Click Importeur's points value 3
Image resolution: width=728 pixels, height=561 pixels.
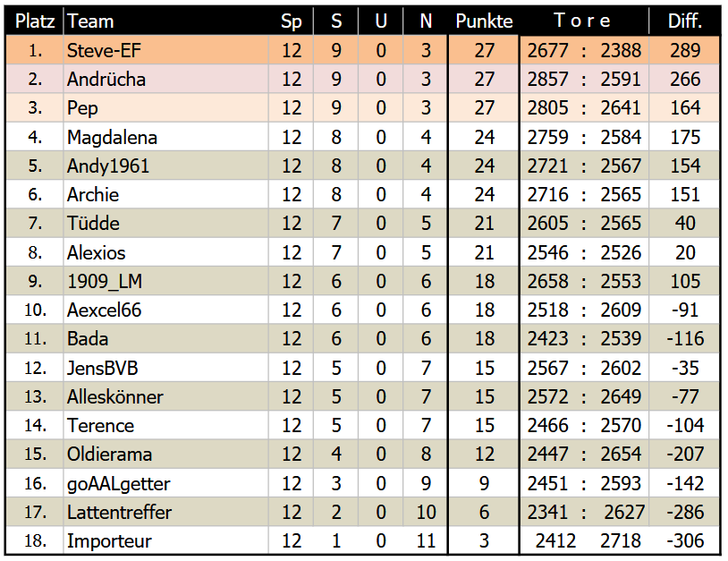click(x=484, y=541)
